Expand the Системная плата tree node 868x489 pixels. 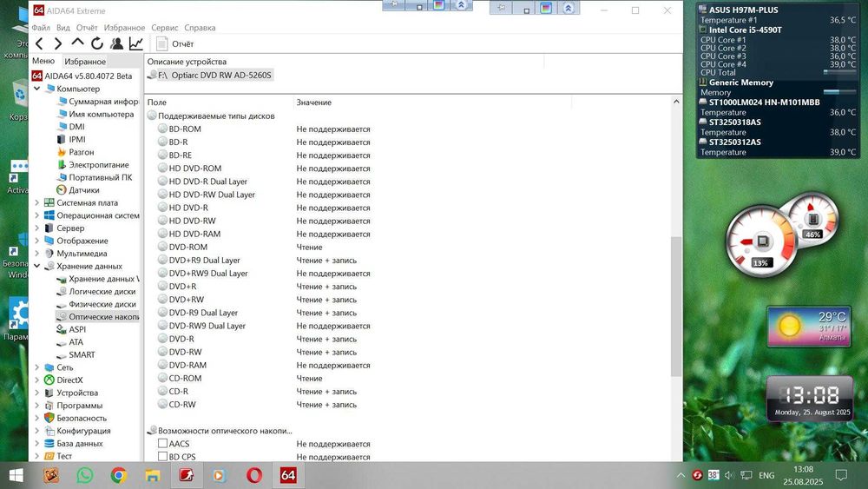(x=37, y=202)
